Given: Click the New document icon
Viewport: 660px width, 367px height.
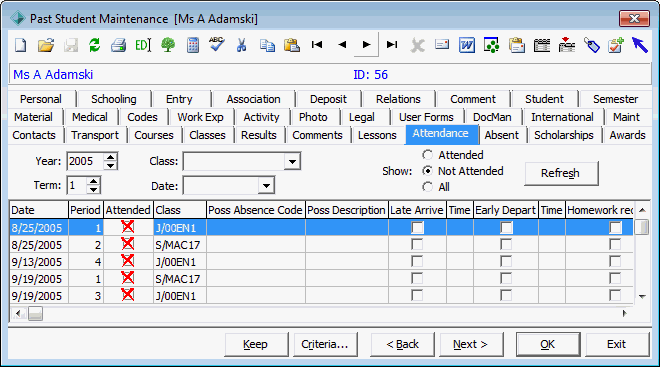Looking at the screenshot, I should pyautogui.click(x=21, y=45).
